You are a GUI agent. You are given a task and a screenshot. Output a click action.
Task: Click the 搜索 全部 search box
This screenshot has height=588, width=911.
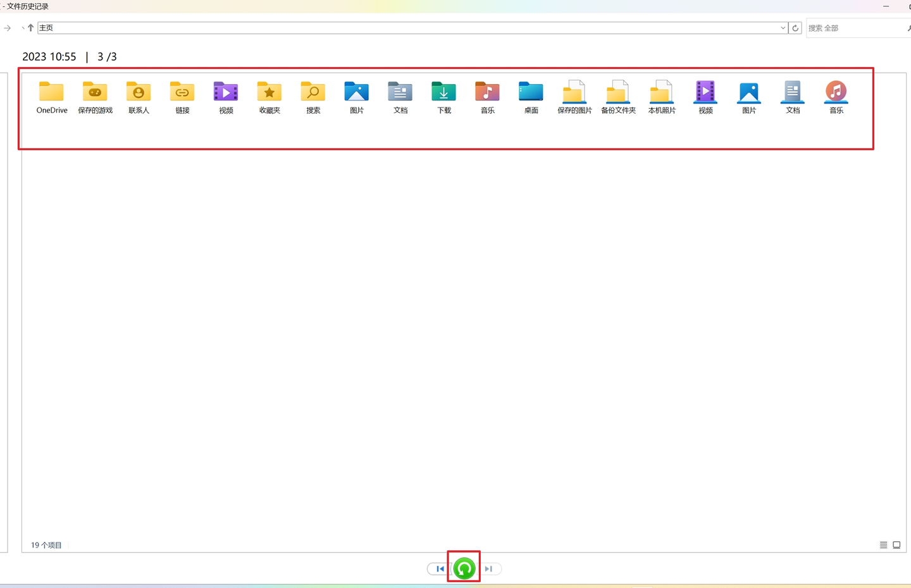point(854,28)
